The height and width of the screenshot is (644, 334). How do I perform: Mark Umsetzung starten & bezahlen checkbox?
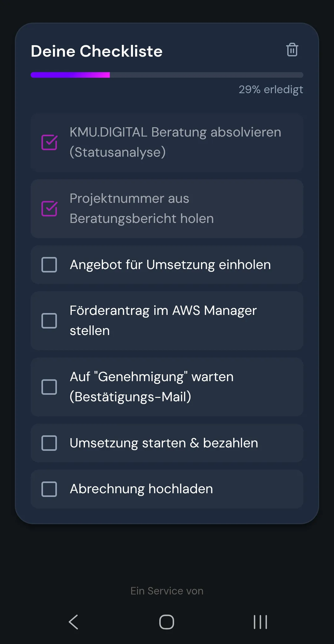49,443
